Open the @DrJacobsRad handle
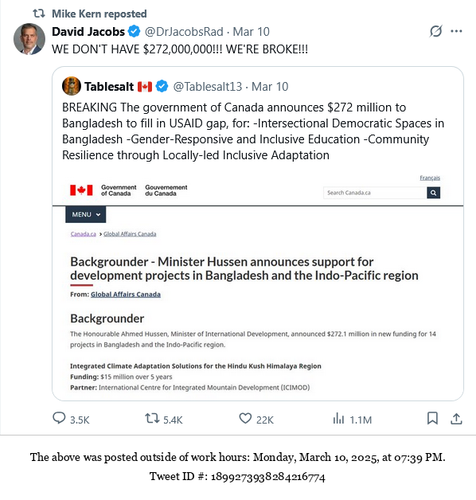Image resolution: width=476 pixels, height=500 pixels. (184, 32)
